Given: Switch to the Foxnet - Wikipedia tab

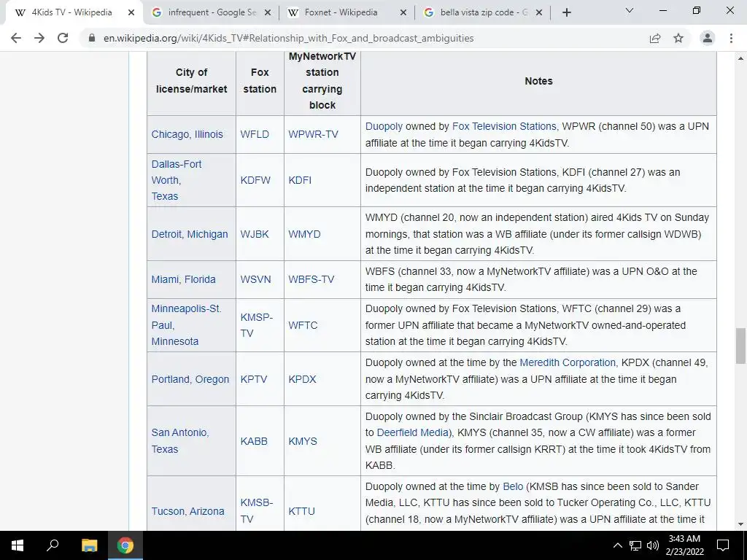Looking at the screenshot, I should pos(341,12).
